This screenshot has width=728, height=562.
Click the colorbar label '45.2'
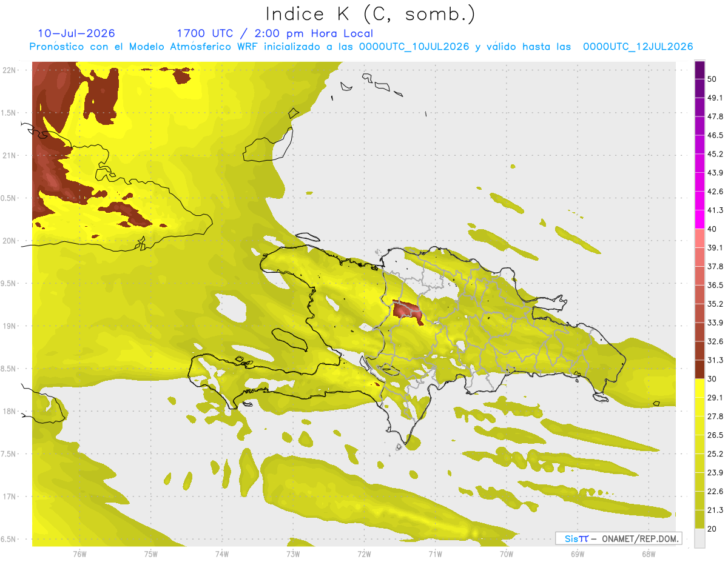click(x=715, y=154)
